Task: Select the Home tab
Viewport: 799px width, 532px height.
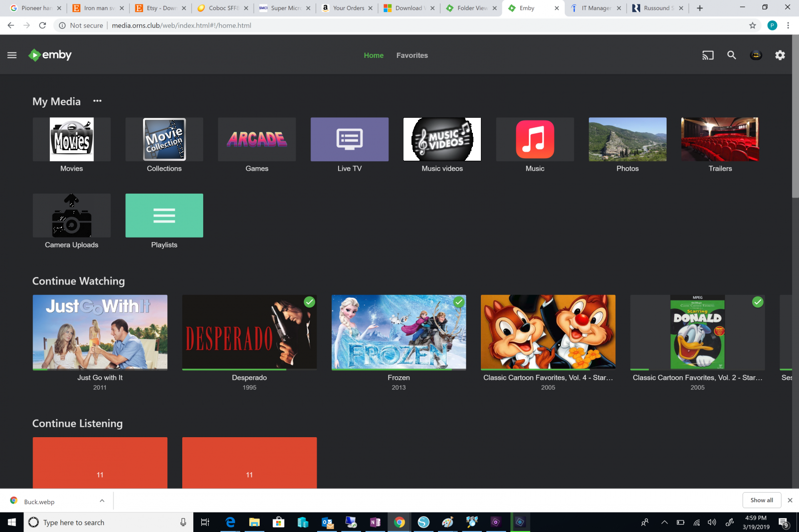Action: [373, 55]
